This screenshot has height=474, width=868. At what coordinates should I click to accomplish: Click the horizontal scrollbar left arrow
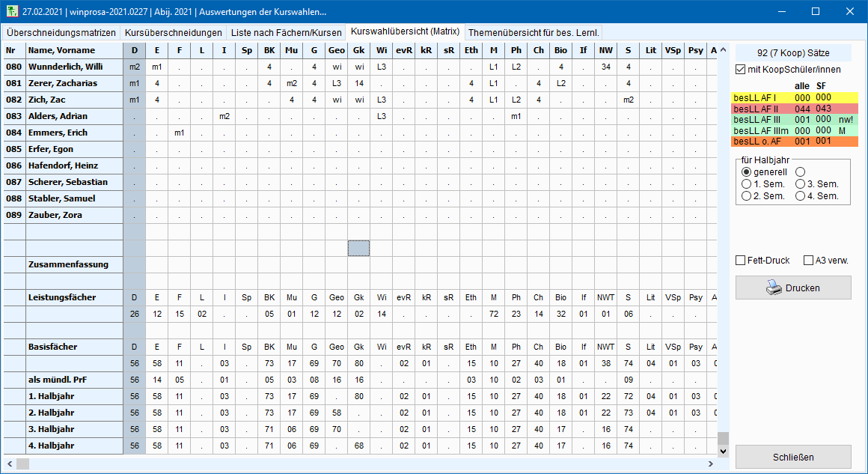coord(9,464)
